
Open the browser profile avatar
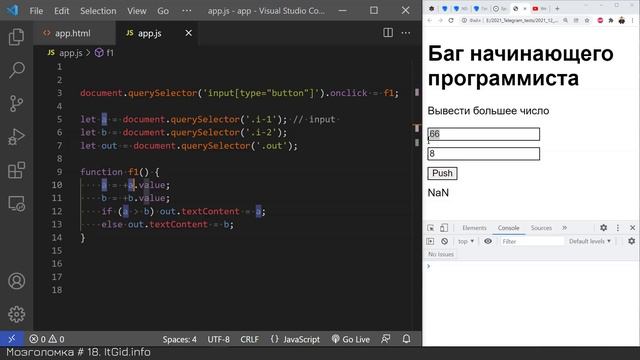pyautogui.click(x=622, y=20)
